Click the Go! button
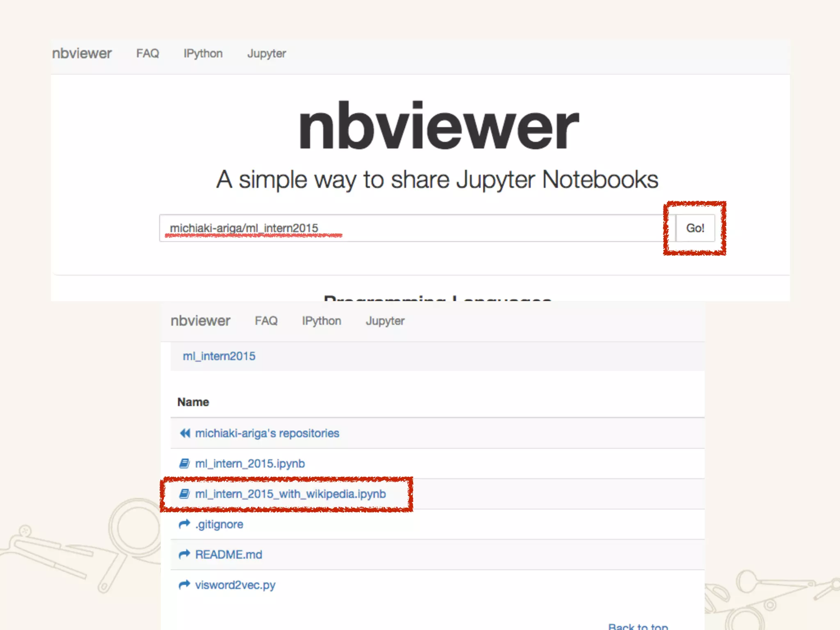Screen dimensions: 840x630 pyautogui.click(x=695, y=228)
